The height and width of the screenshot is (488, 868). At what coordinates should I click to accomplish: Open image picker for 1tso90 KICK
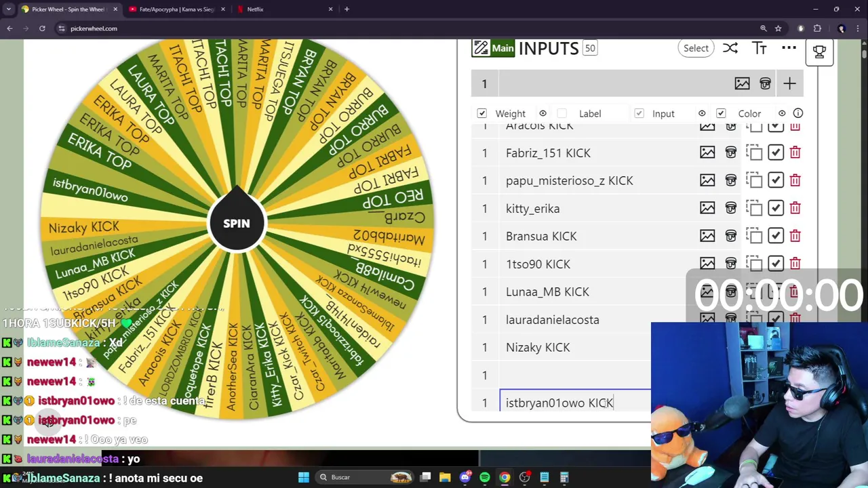coord(707,264)
